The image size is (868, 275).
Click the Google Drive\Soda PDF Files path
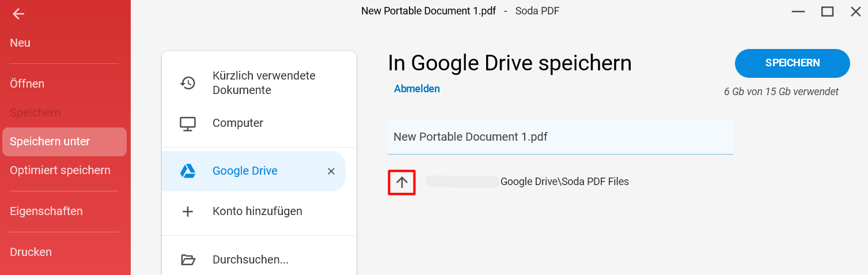click(564, 182)
